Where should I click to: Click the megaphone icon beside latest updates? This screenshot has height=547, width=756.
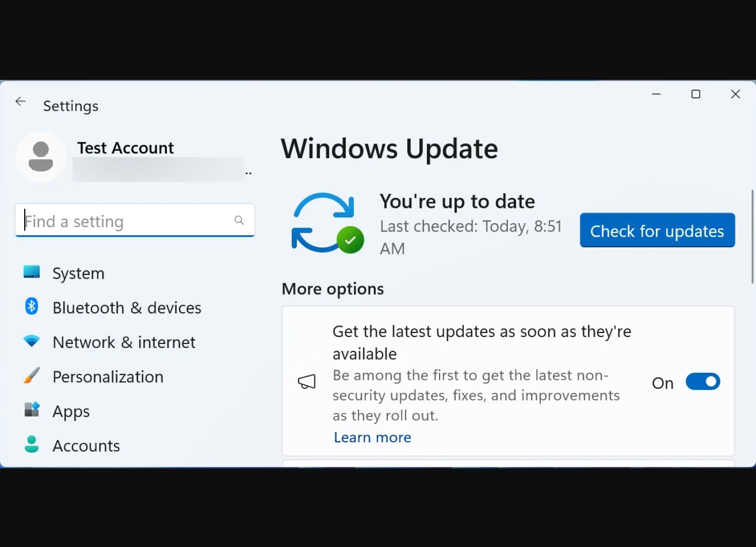[x=306, y=382]
